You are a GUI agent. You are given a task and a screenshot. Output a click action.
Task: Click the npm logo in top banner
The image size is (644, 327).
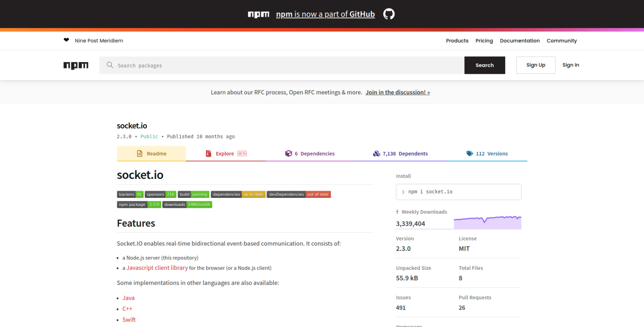coord(259,14)
